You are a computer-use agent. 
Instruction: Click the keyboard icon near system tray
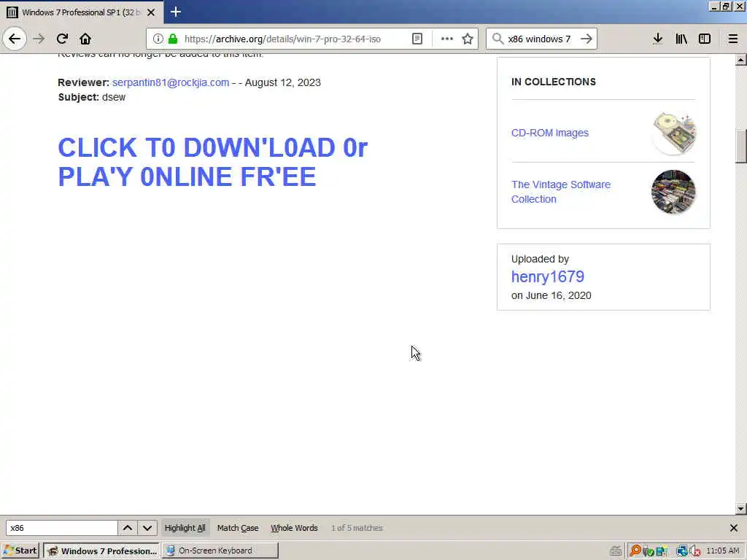(616, 551)
